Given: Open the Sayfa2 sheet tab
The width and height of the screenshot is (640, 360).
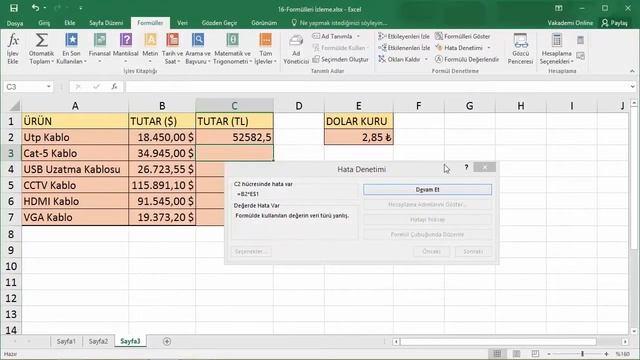Looking at the screenshot, I should [98, 341].
